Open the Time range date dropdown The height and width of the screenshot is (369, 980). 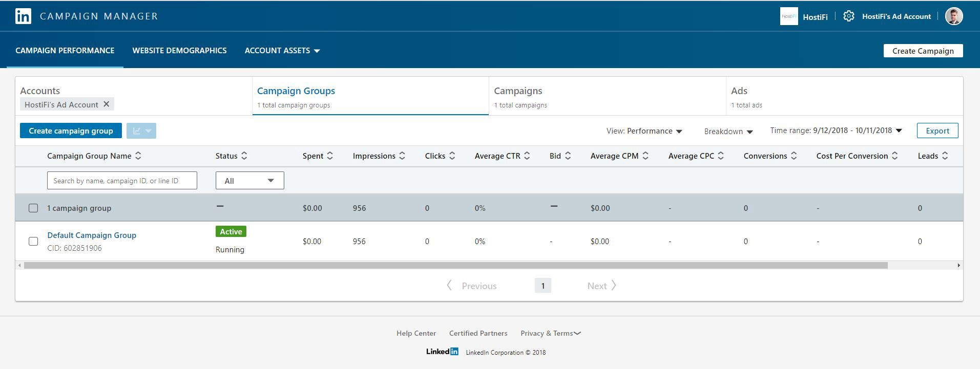(836, 131)
